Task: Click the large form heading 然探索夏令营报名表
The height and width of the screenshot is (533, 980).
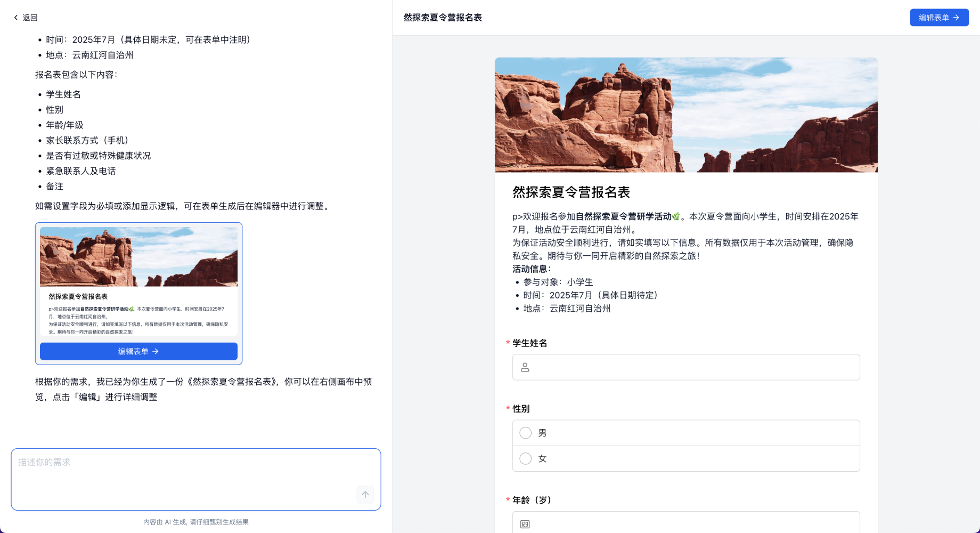Action: point(571,192)
